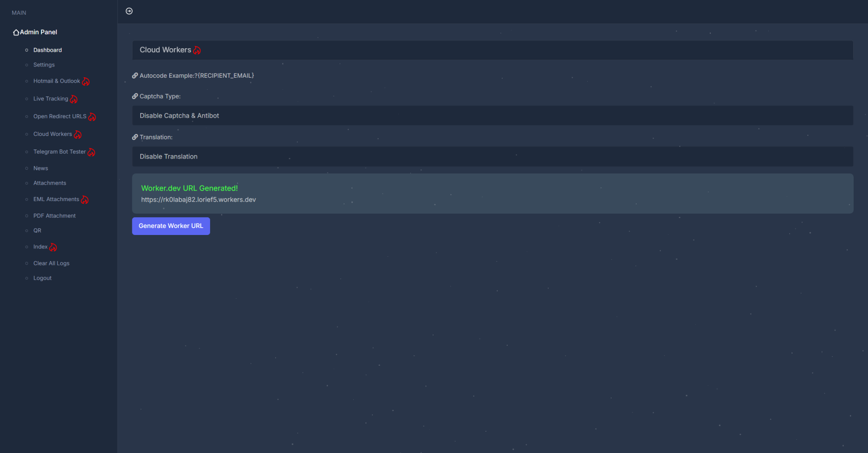
Task: Click the home icon beside Admin Panel
Action: (16, 33)
